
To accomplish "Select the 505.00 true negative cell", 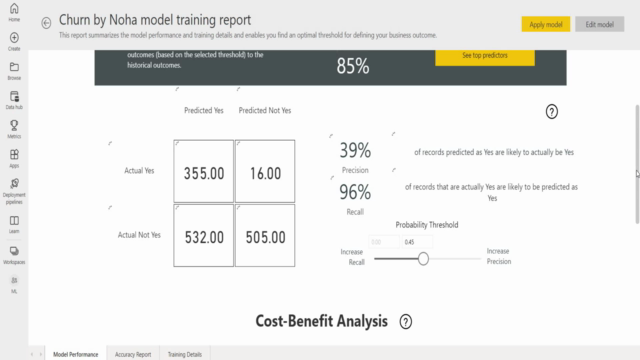I will 265,236.
